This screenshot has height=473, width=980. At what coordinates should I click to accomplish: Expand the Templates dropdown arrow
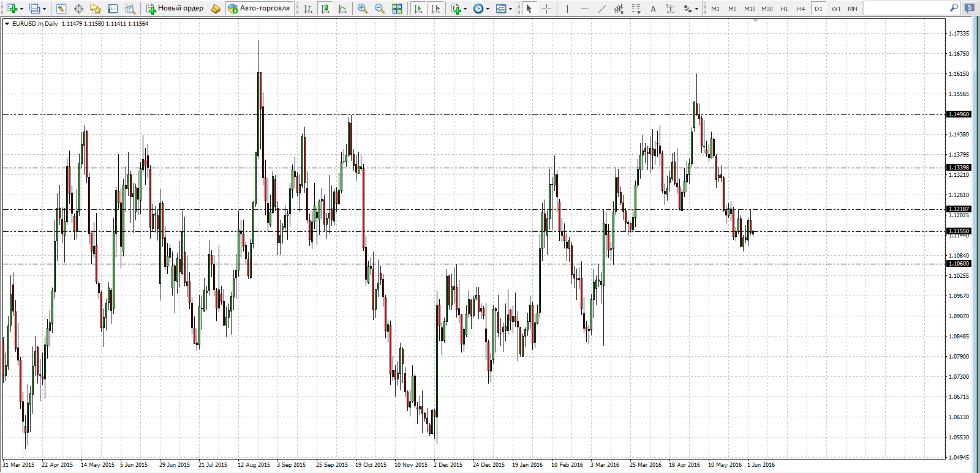coord(510,9)
